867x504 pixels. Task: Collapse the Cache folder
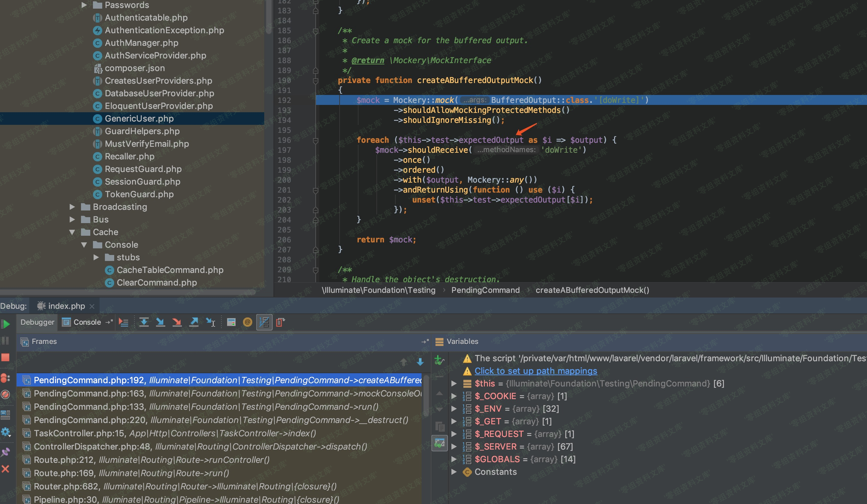[x=72, y=232]
